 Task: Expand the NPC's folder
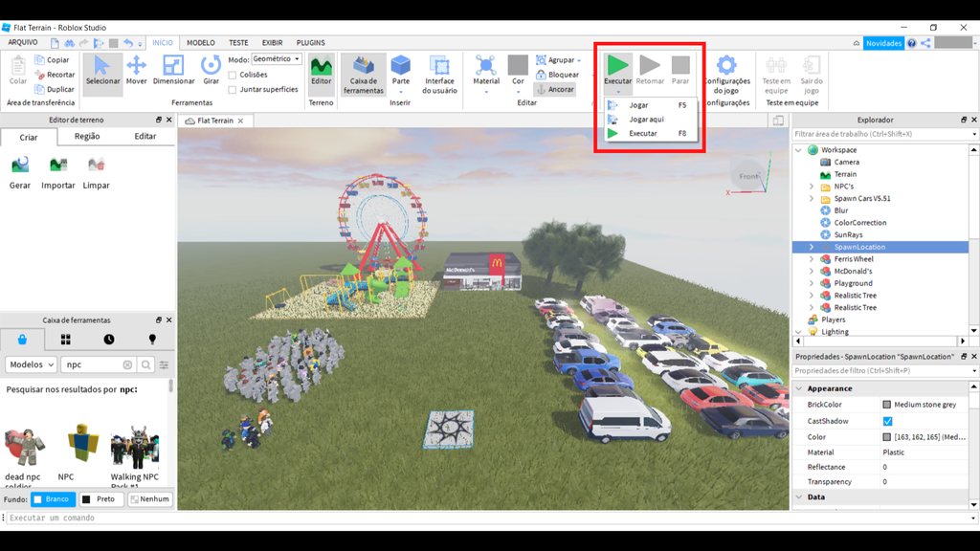click(812, 187)
